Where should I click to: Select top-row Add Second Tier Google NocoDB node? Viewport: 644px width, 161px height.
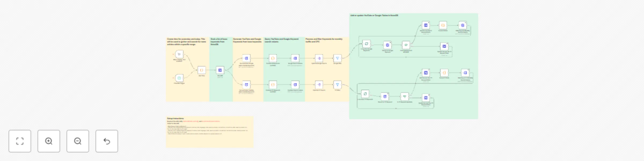coord(426,25)
